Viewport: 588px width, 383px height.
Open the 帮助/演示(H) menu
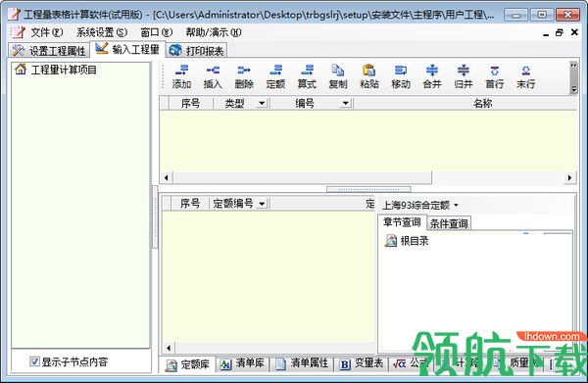point(214,32)
